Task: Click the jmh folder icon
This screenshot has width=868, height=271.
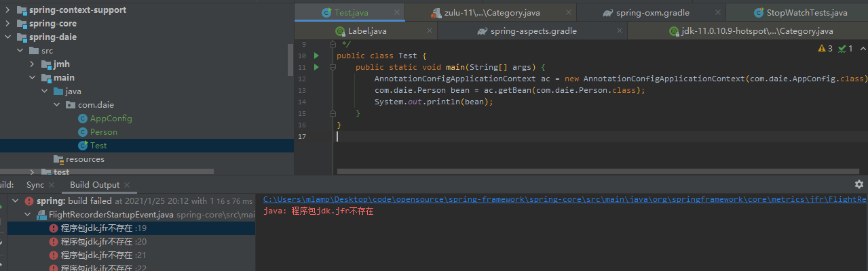Action: click(46, 64)
